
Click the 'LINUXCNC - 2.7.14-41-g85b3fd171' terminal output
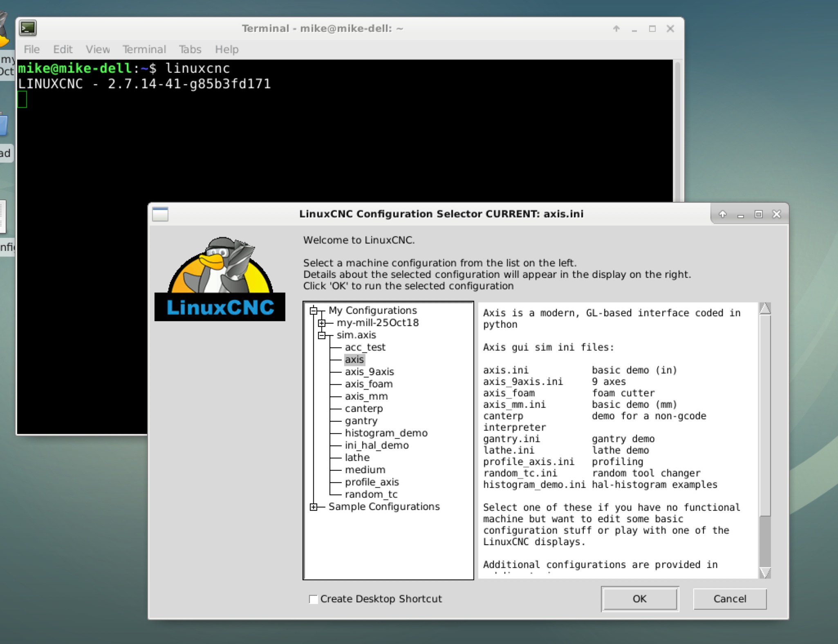point(144,84)
